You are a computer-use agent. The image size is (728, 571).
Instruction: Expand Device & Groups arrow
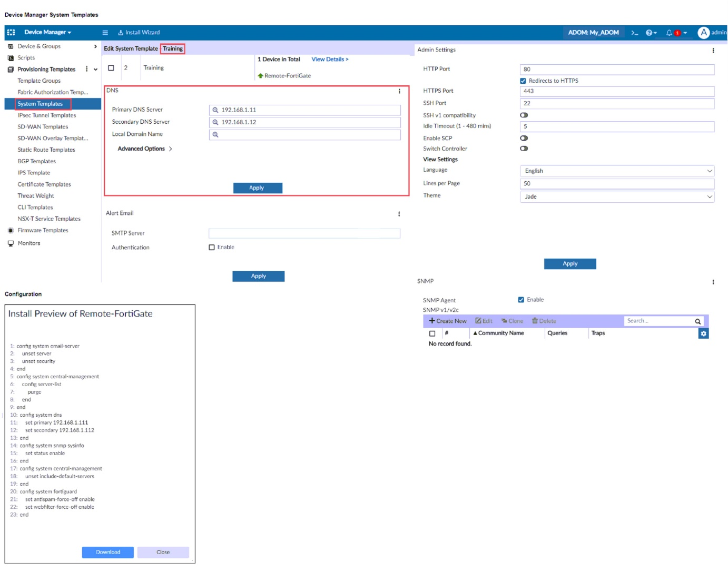coord(95,46)
